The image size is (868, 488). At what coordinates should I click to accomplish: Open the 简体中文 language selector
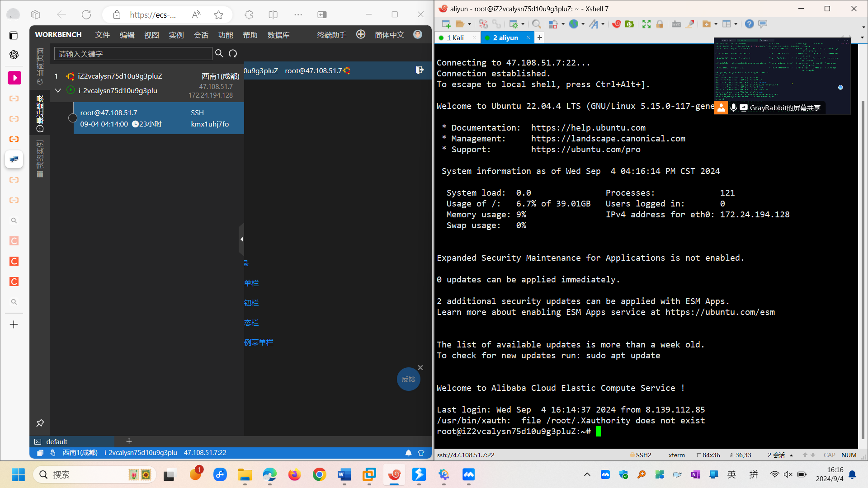pos(389,35)
